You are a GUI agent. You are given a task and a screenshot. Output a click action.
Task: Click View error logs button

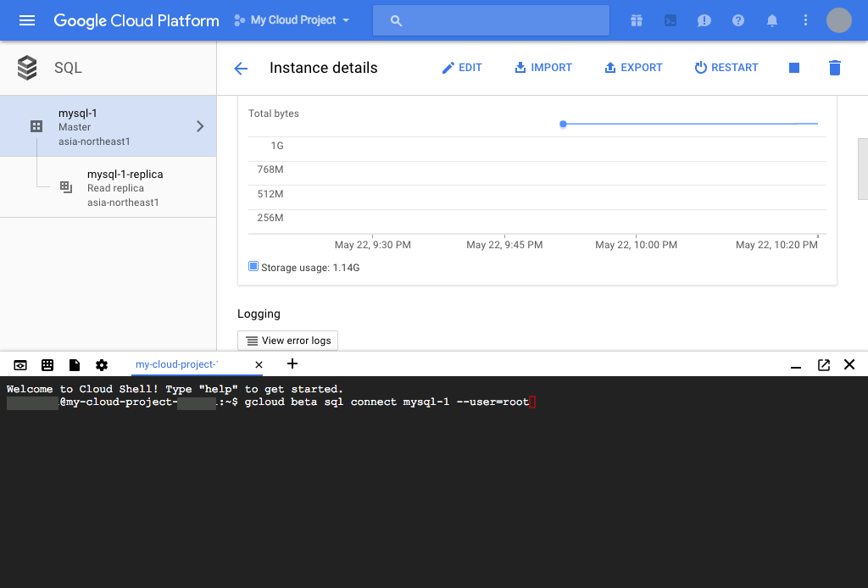point(288,341)
